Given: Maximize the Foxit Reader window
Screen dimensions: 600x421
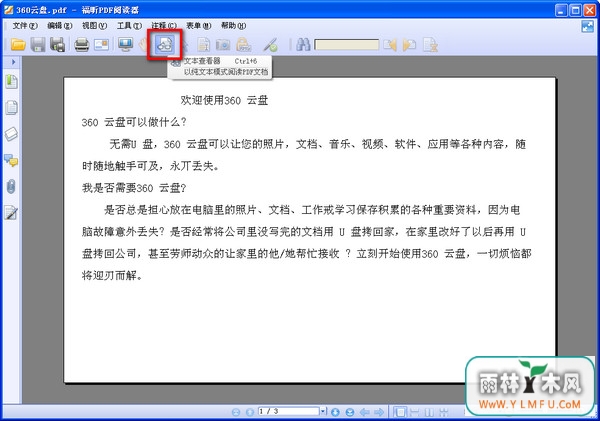Looking at the screenshot, I should [575, 10].
